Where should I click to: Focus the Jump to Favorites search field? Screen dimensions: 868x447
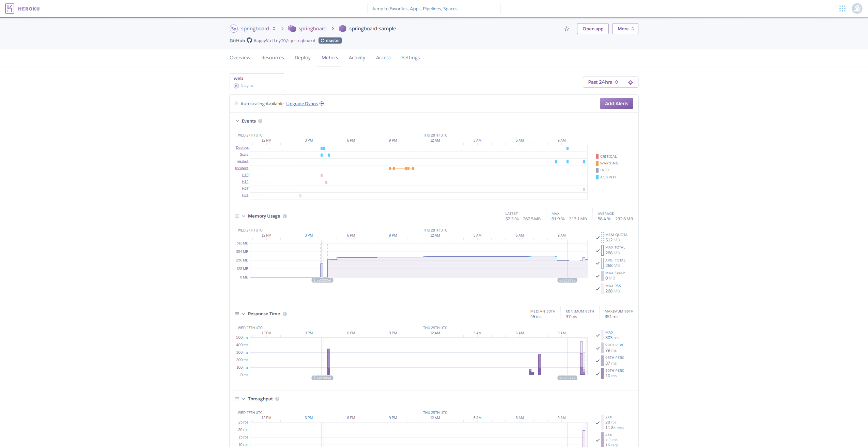pyautogui.click(x=434, y=9)
